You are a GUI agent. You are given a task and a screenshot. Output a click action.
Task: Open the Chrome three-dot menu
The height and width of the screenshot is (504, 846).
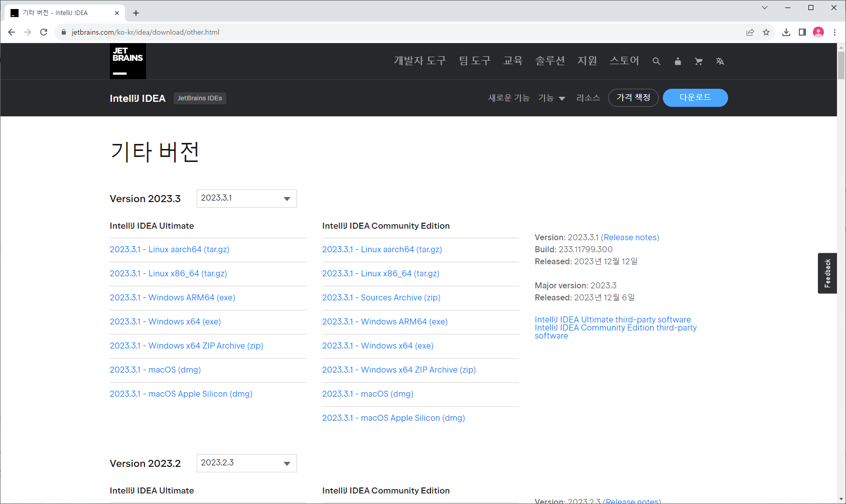834,32
